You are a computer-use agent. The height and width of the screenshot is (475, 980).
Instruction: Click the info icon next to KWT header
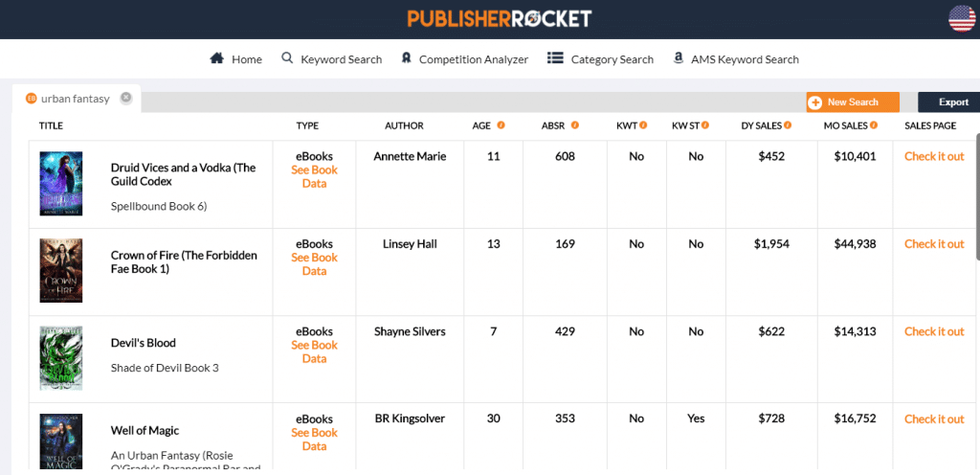pyautogui.click(x=644, y=125)
